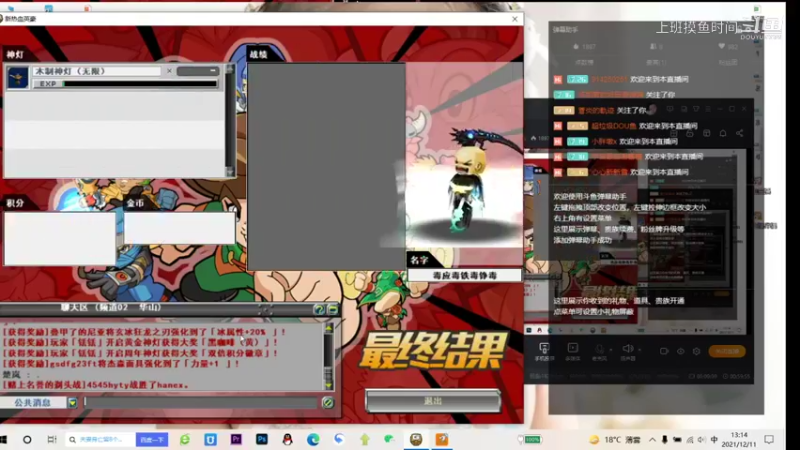This screenshot has height=450, width=800.
Task: Click the orange stop-streaming button
Action: [x=727, y=351]
